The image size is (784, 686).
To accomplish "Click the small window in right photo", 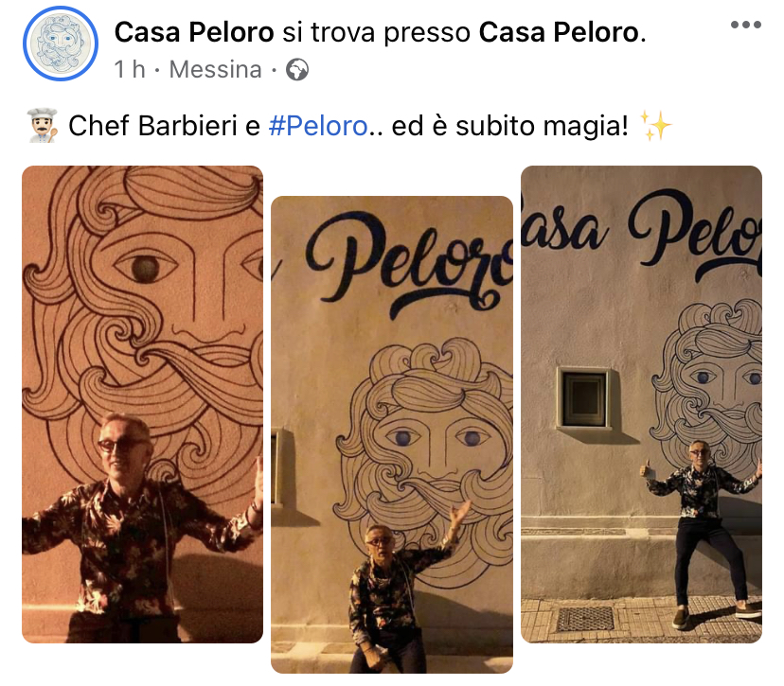I will tap(584, 398).
